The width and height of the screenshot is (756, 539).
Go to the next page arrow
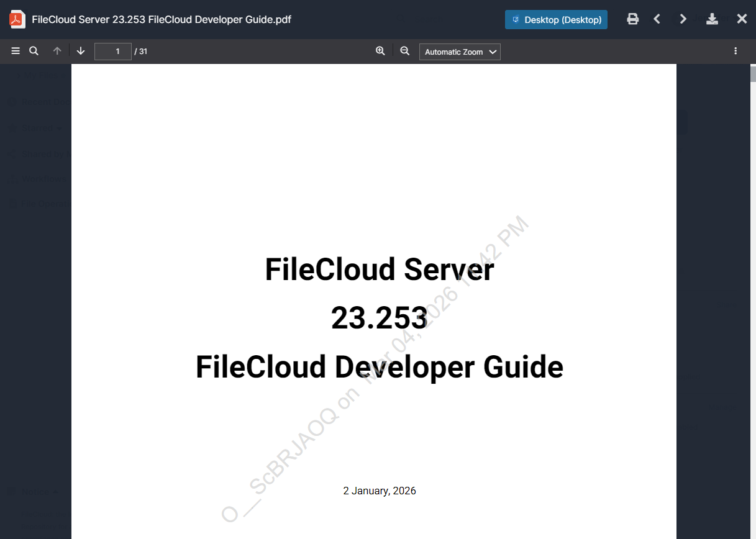click(81, 51)
